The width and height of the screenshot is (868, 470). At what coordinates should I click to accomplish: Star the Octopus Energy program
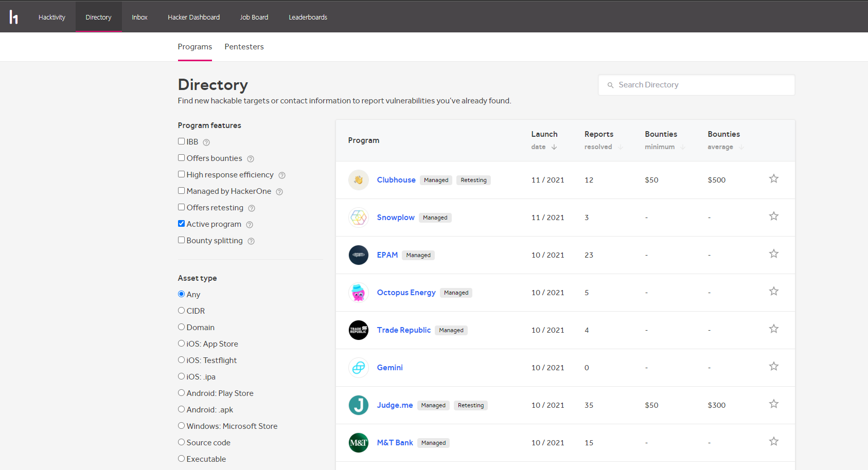[x=773, y=291]
